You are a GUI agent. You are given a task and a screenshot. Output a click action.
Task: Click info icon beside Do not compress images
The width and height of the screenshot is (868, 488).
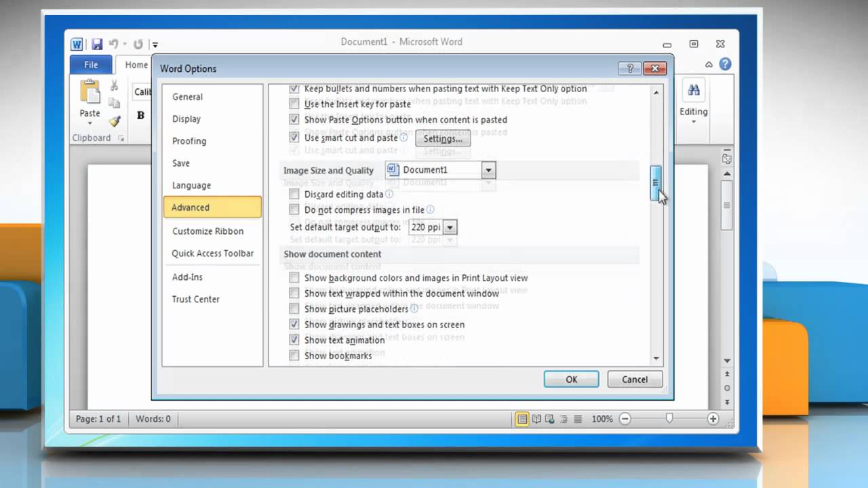(430, 209)
